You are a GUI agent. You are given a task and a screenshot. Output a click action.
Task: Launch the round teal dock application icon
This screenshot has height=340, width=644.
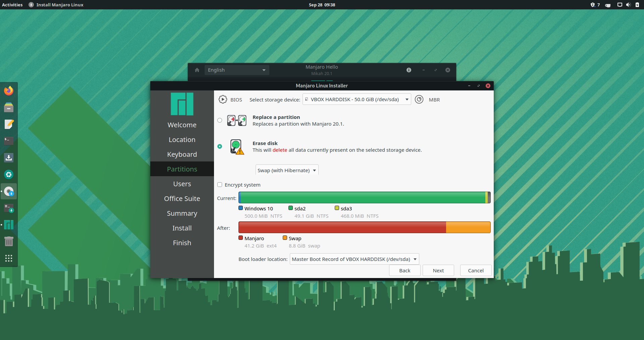pyautogui.click(x=9, y=175)
